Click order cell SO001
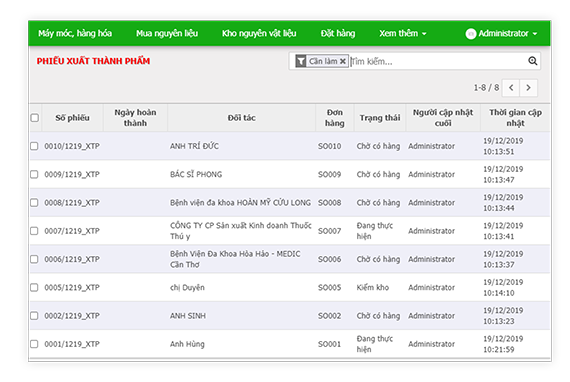This screenshot has width=570, height=382. [329, 344]
